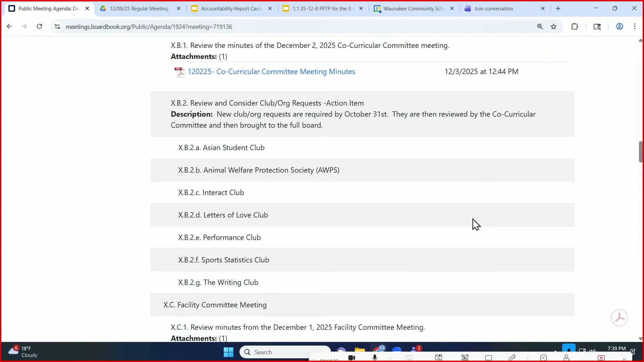Click the page vertical scrollbar thumb
The width and height of the screenshot is (644, 362).
pyautogui.click(x=640, y=152)
